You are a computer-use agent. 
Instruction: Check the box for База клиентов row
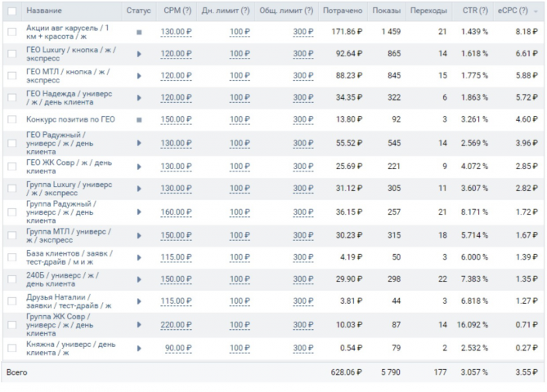click(x=12, y=257)
